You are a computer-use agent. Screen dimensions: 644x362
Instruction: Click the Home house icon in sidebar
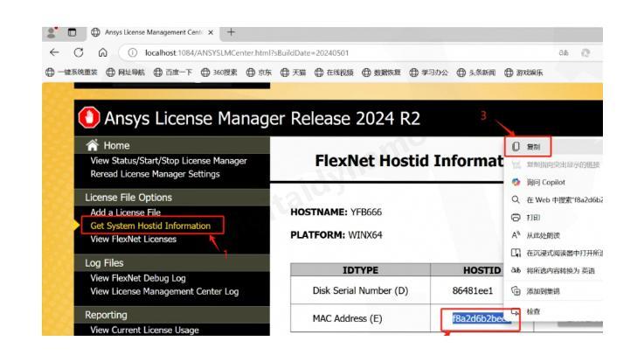click(x=92, y=145)
